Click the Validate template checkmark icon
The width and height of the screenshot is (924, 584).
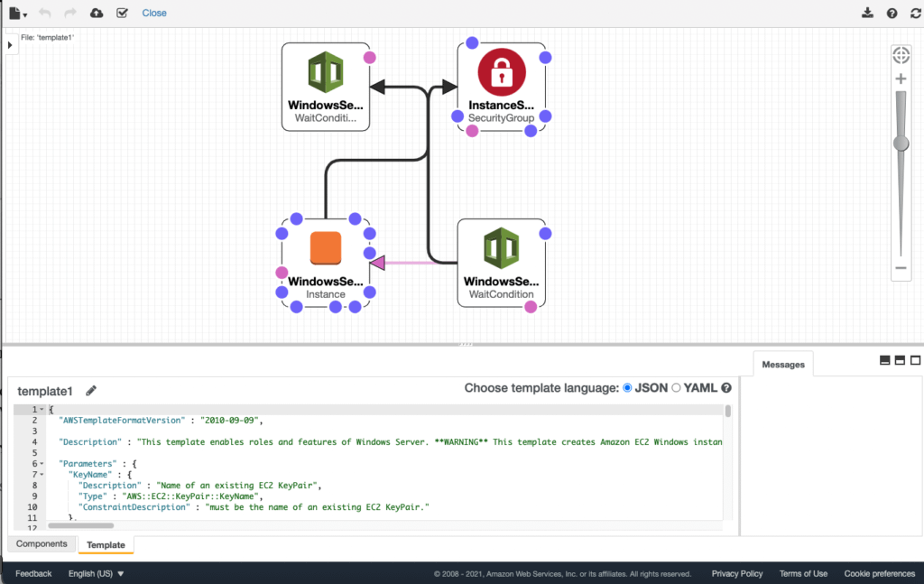click(x=123, y=13)
